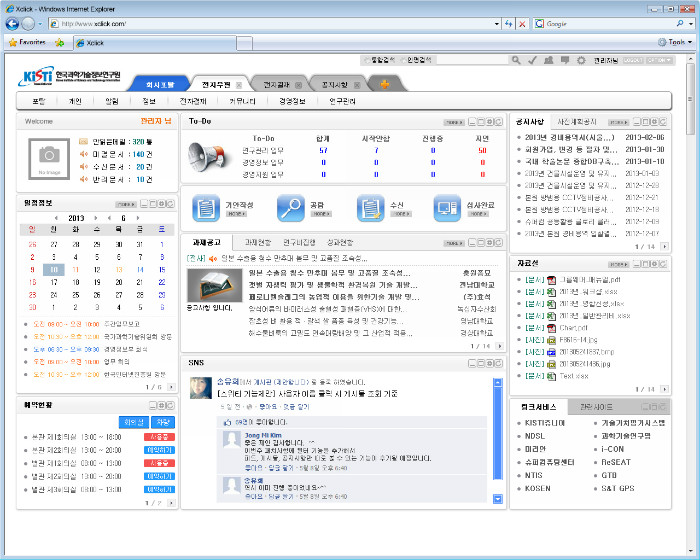Go to next month in calendar
Viewport: 700px width, 560px height.
(139, 217)
